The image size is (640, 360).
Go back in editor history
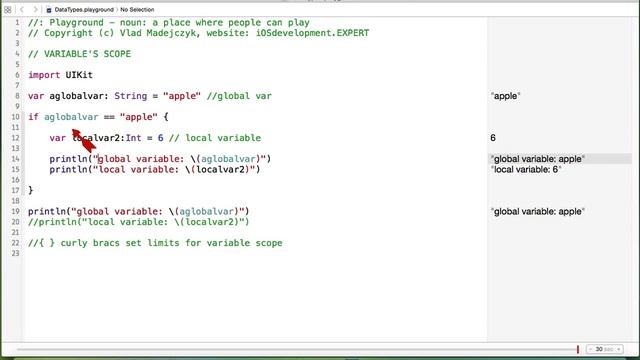click(x=22, y=9)
